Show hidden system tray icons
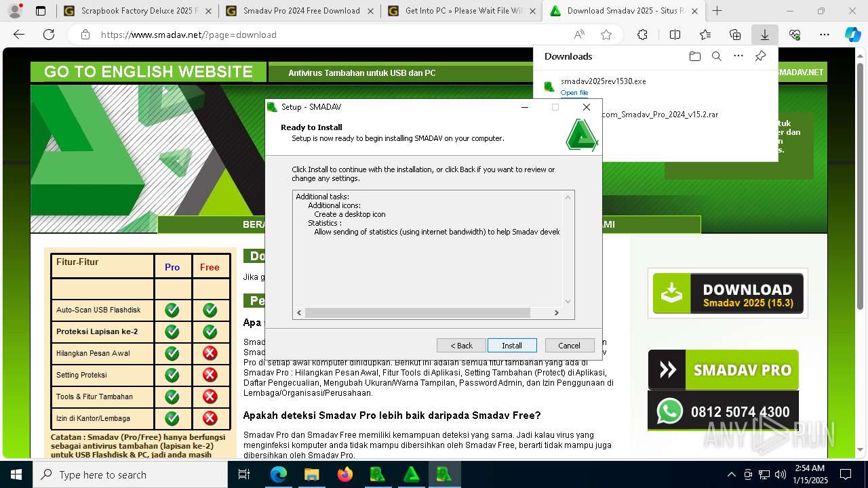The height and width of the screenshot is (488, 868). pos(731,474)
